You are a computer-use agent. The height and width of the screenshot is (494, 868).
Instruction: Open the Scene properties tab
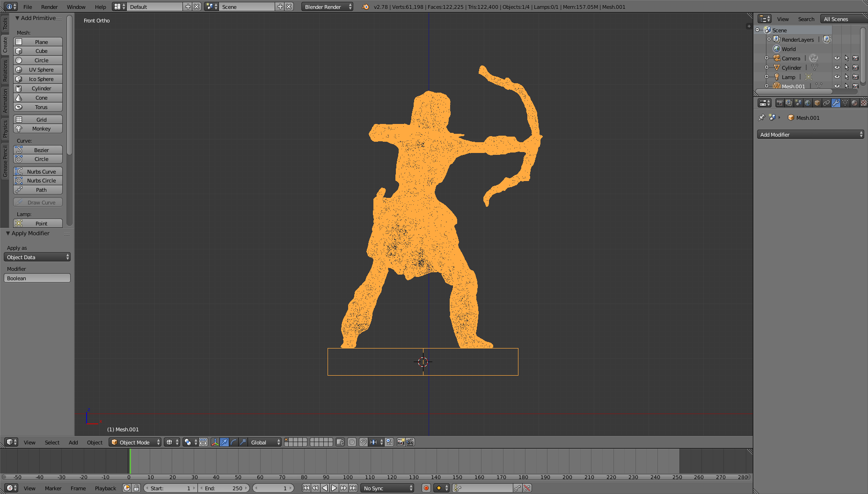pyautogui.click(x=798, y=103)
